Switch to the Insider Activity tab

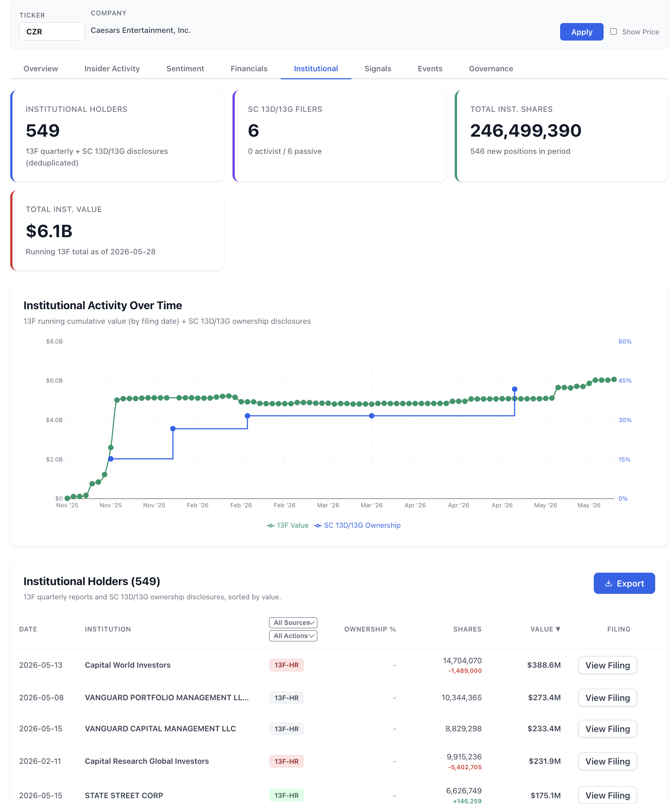point(112,69)
